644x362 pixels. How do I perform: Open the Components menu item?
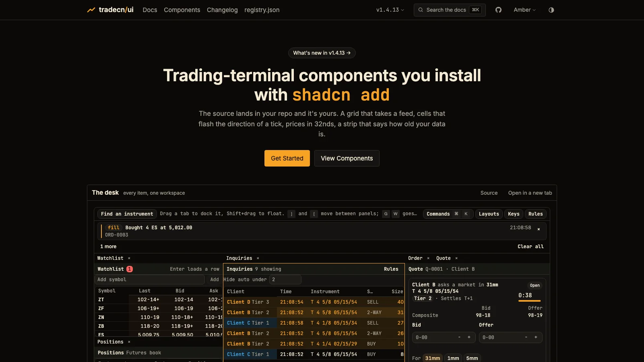tap(182, 10)
